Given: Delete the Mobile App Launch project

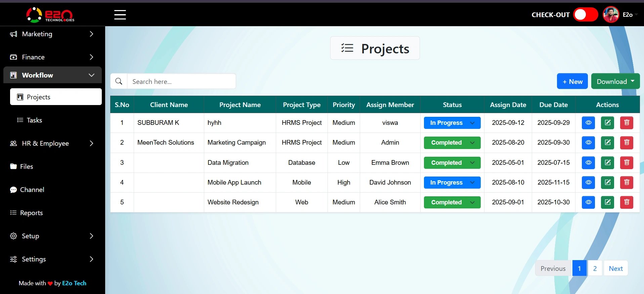Looking at the screenshot, I should click(627, 183).
